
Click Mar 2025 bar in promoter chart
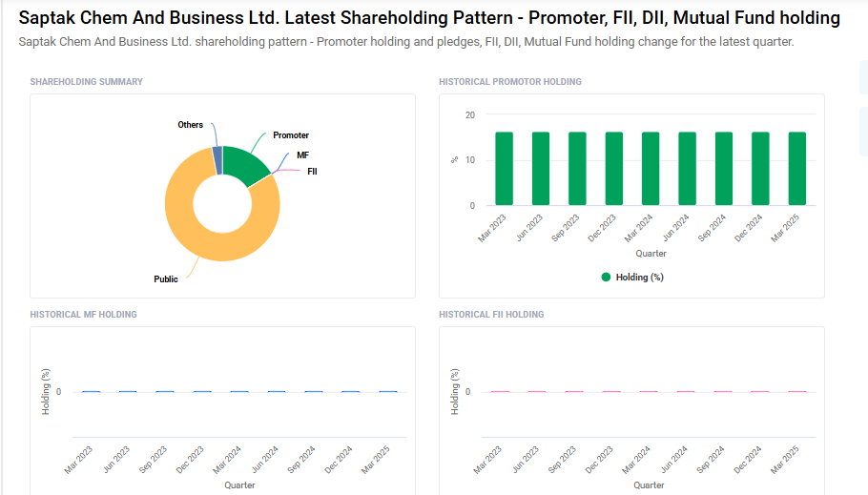(797, 169)
